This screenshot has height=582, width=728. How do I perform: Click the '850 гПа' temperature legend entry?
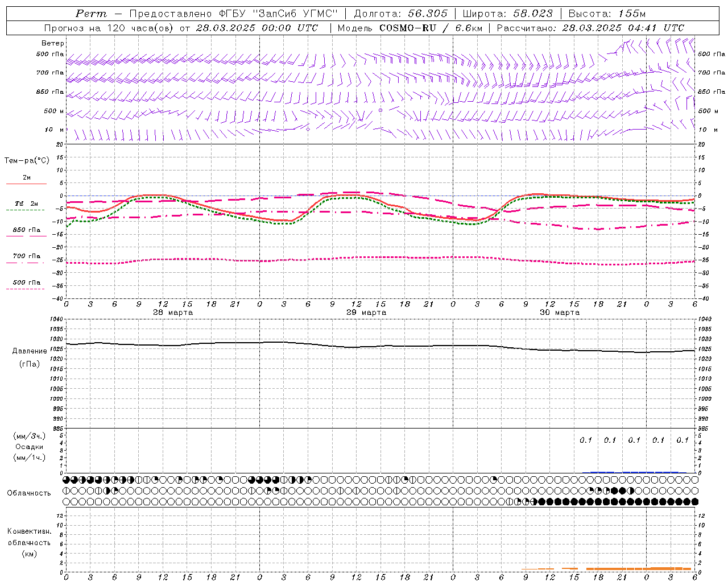click(27, 230)
